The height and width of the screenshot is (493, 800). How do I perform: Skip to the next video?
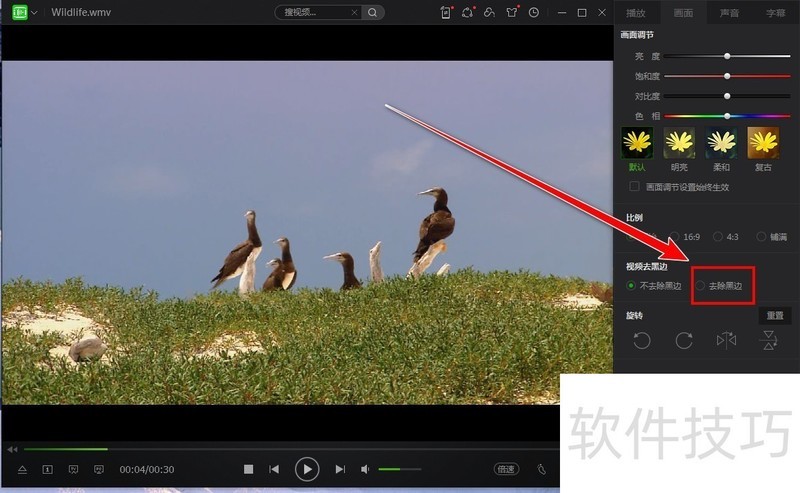coord(340,469)
